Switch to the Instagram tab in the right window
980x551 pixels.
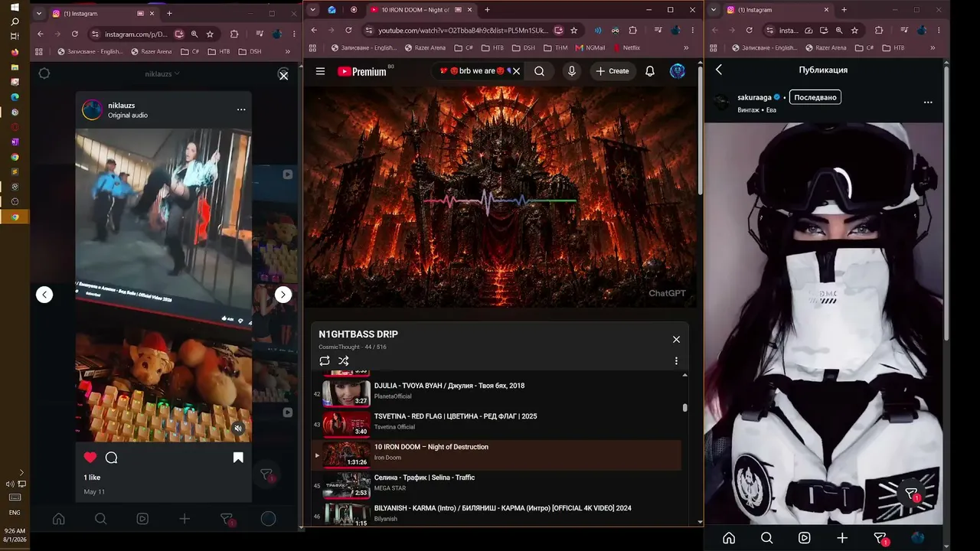click(777, 10)
